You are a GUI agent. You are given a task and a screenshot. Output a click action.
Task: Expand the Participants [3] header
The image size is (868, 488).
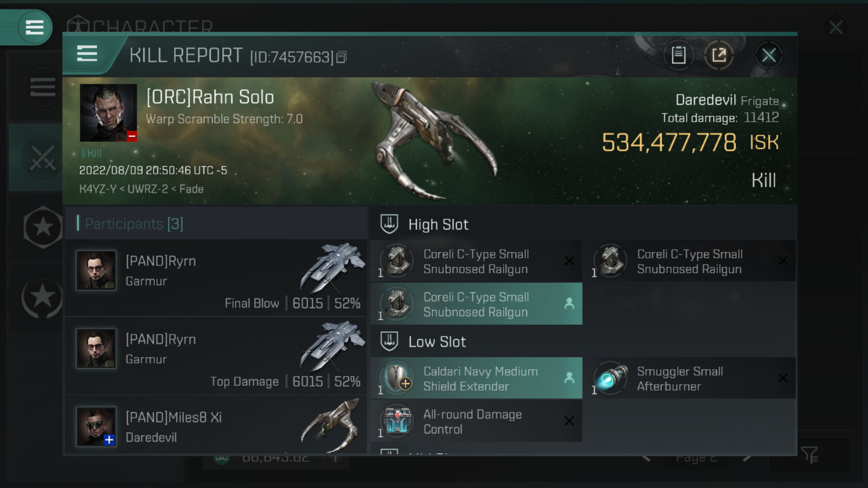(x=134, y=224)
